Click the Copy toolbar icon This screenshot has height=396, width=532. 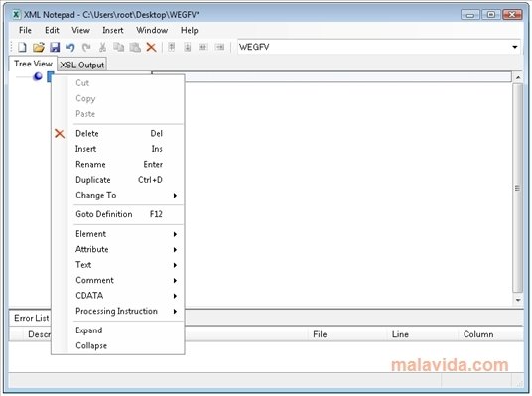(118, 47)
